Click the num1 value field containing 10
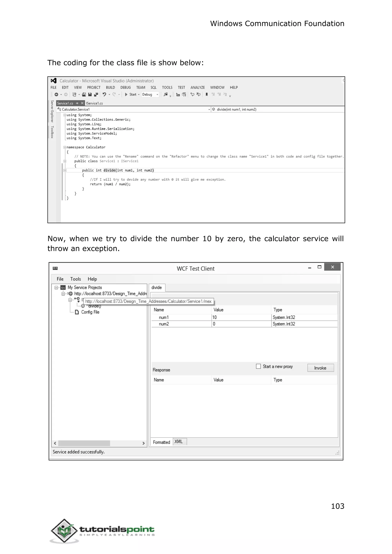 241,317
